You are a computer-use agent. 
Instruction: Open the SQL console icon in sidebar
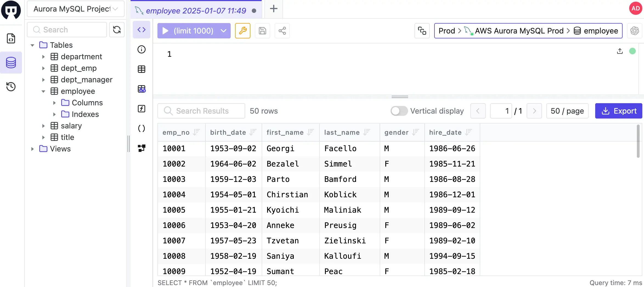[x=11, y=38]
